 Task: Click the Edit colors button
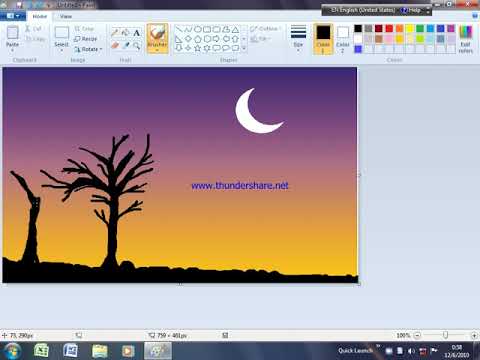click(x=466, y=39)
